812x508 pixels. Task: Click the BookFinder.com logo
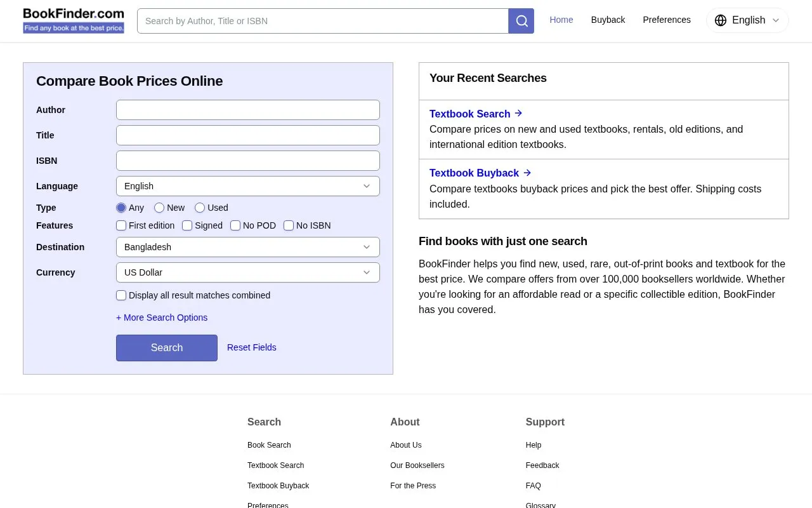pyautogui.click(x=74, y=20)
